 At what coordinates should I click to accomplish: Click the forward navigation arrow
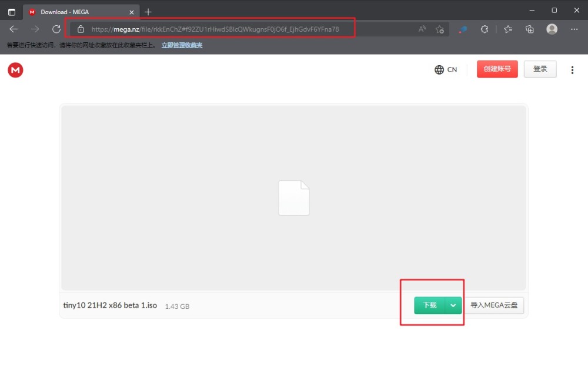(35, 29)
